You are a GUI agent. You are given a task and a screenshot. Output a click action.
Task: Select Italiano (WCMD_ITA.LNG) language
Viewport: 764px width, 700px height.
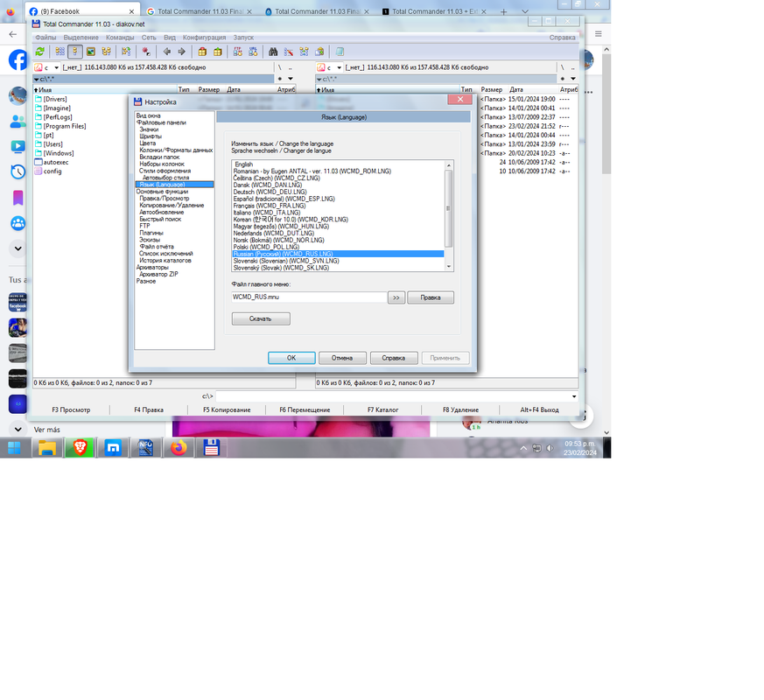coord(338,213)
